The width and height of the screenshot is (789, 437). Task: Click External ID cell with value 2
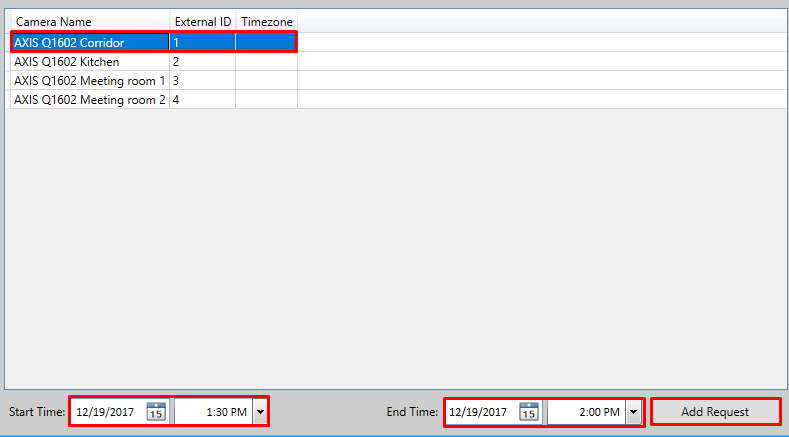[203, 61]
